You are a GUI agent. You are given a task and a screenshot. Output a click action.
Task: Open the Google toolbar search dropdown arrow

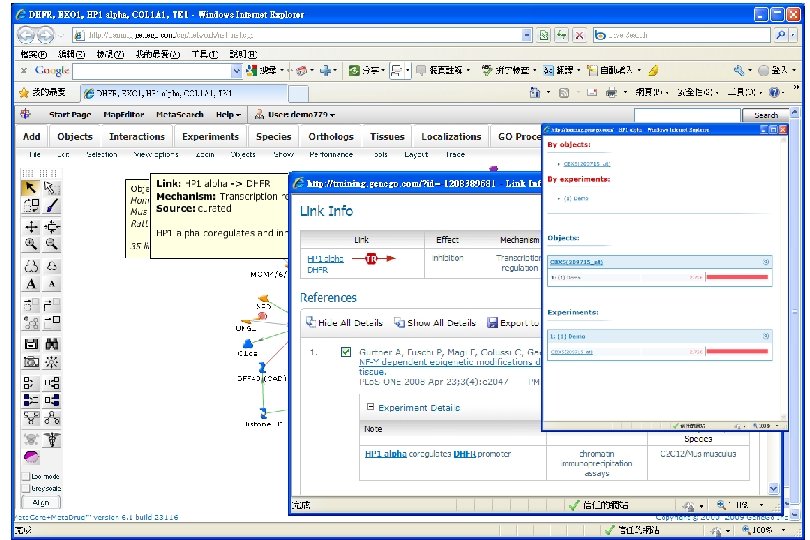click(237, 71)
